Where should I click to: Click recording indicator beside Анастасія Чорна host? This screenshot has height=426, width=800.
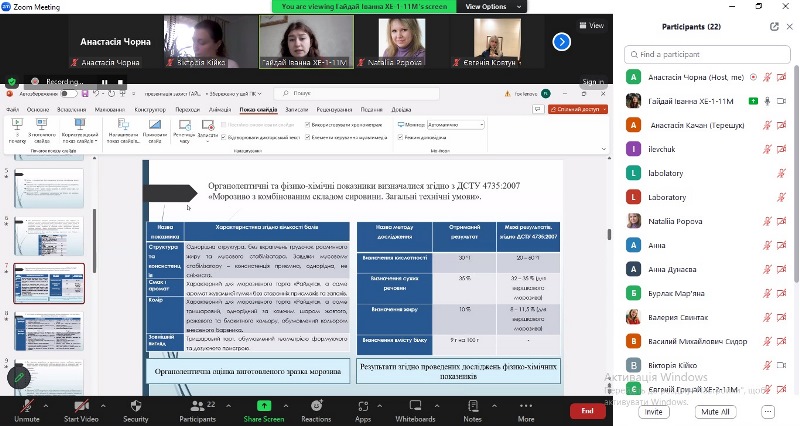pyautogui.click(x=754, y=77)
